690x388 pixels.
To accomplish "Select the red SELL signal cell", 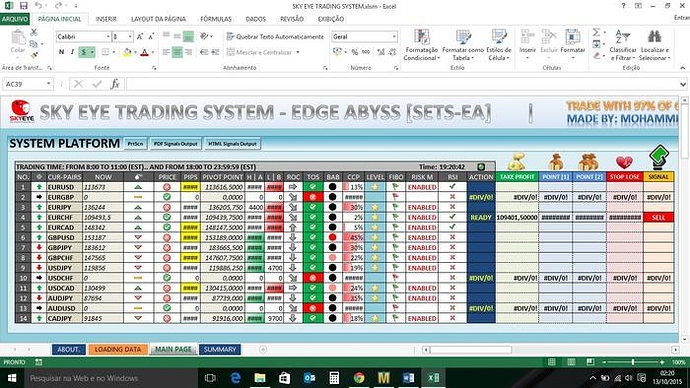I will 658,217.
